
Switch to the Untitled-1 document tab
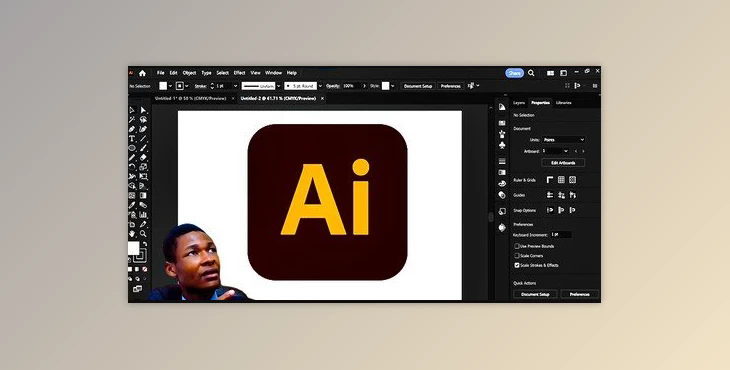coord(190,99)
